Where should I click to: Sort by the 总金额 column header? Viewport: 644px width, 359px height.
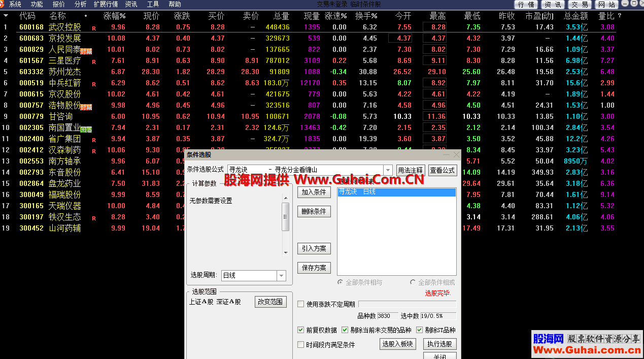click(x=575, y=16)
